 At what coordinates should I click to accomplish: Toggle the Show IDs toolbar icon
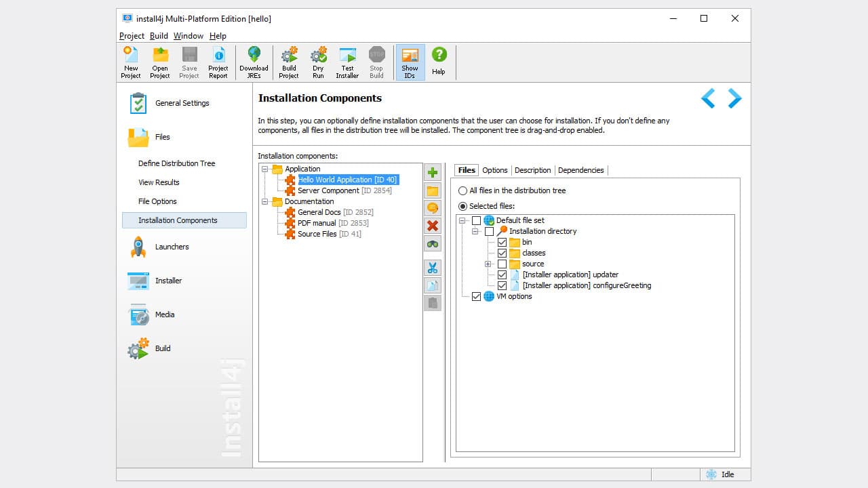pyautogui.click(x=410, y=62)
